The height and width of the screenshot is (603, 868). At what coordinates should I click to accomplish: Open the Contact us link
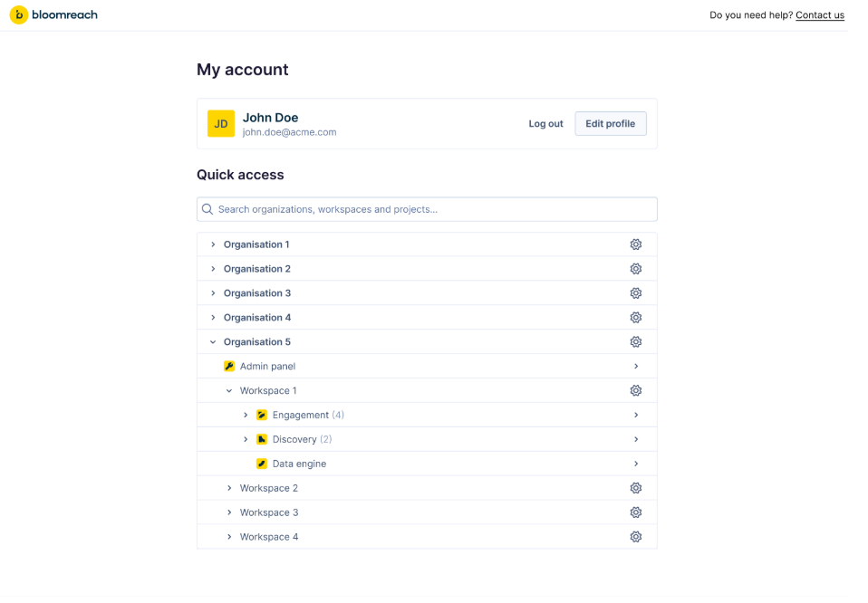click(x=820, y=15)
